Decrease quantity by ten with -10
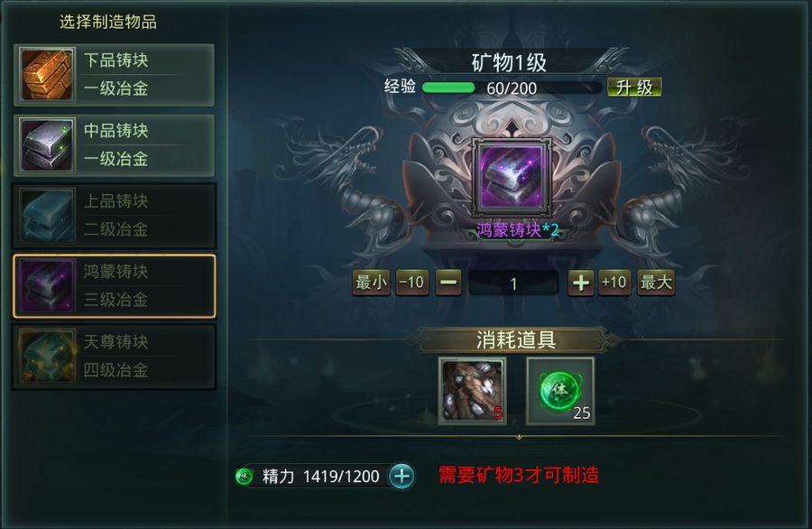This screenshot has height=529, width=812. 412,283
